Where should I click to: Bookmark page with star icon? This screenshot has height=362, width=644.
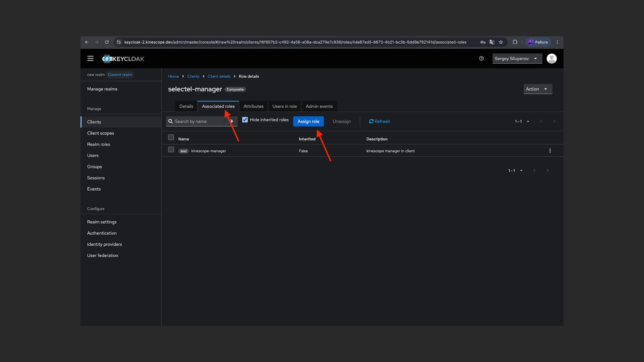[501, 42]
